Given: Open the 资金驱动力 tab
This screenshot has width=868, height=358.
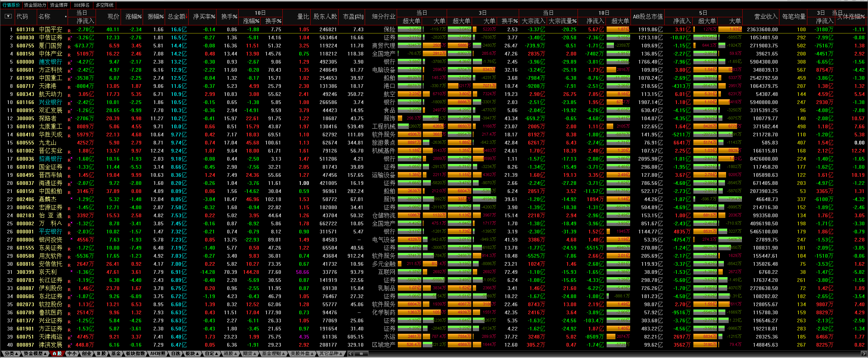Looking at the screenshot, I should point(35,5).
